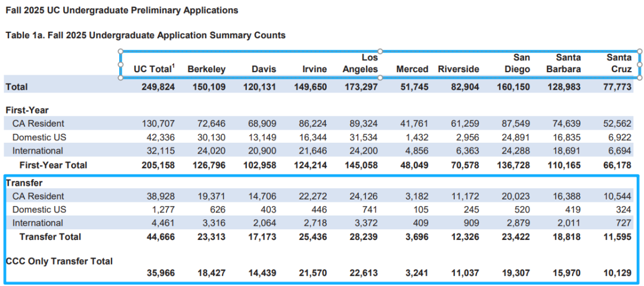This screenshot has width=644, height=286.
Task: Click the UC Total column header
Action: click(x=154, y=69)
